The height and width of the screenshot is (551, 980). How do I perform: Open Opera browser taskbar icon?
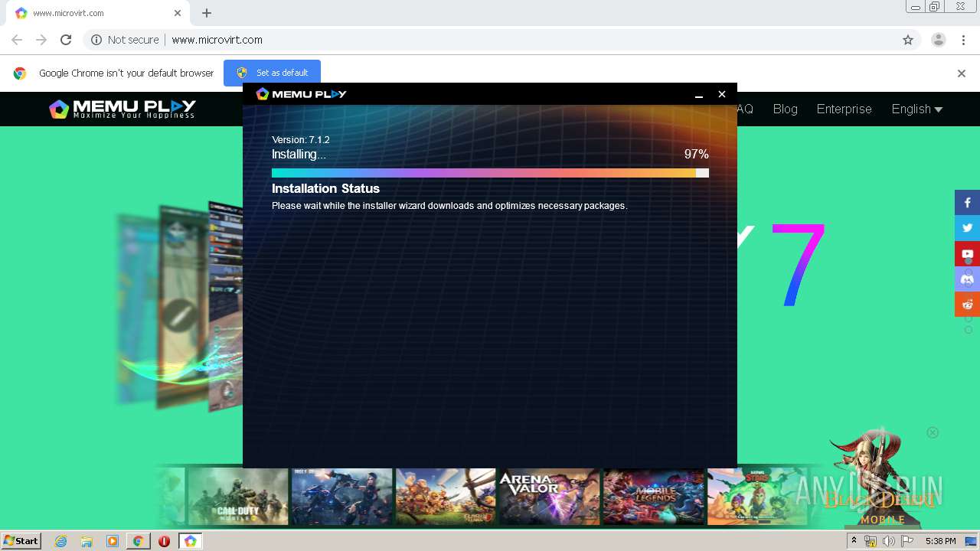[x=164, y=541]
